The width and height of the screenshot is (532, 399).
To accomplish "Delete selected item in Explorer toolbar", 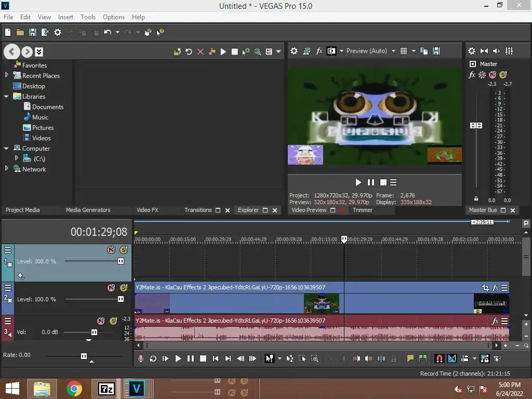I will click(x=201, y=51).
